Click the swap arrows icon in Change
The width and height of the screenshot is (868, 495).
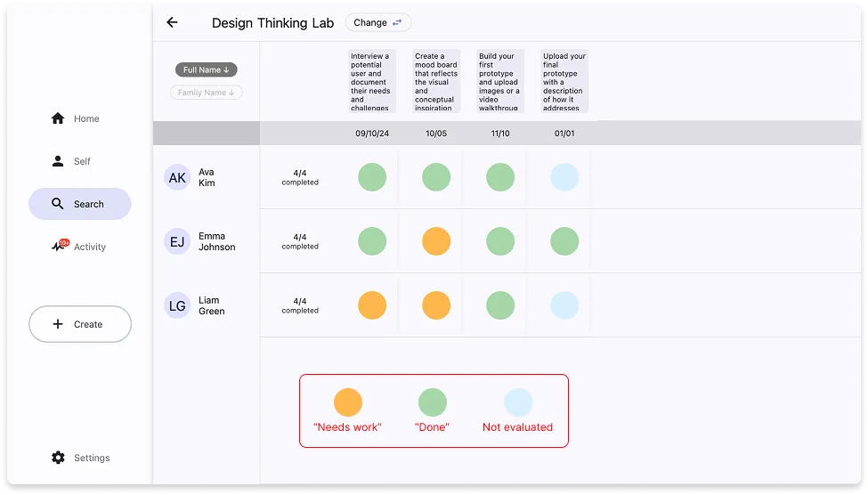coord(397,22)
